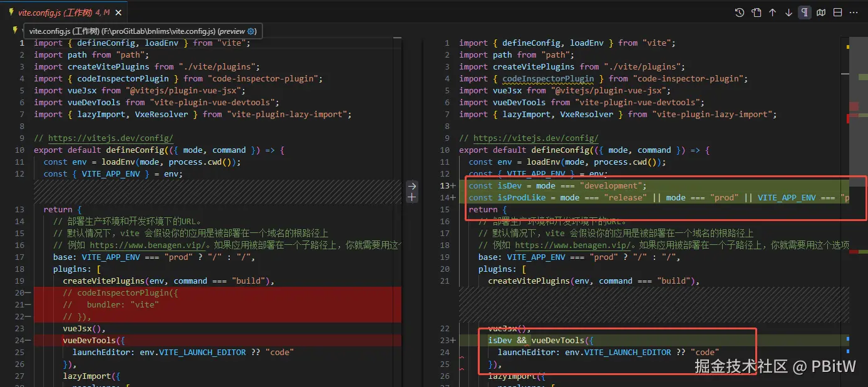Toggle whitespace display pilcrow button
The height and width of the screenshot is (387, 868).
point(805,13)
